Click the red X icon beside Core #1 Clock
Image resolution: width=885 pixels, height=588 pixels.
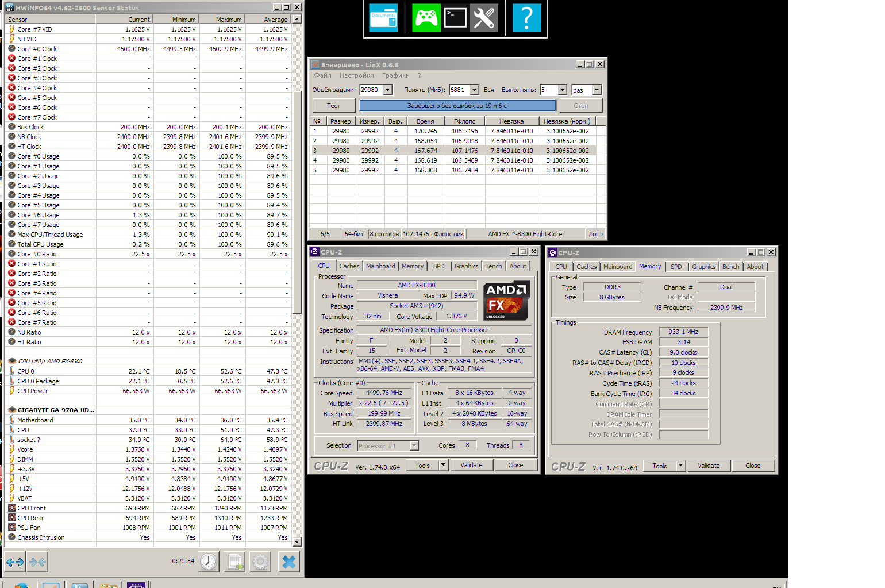11,58
